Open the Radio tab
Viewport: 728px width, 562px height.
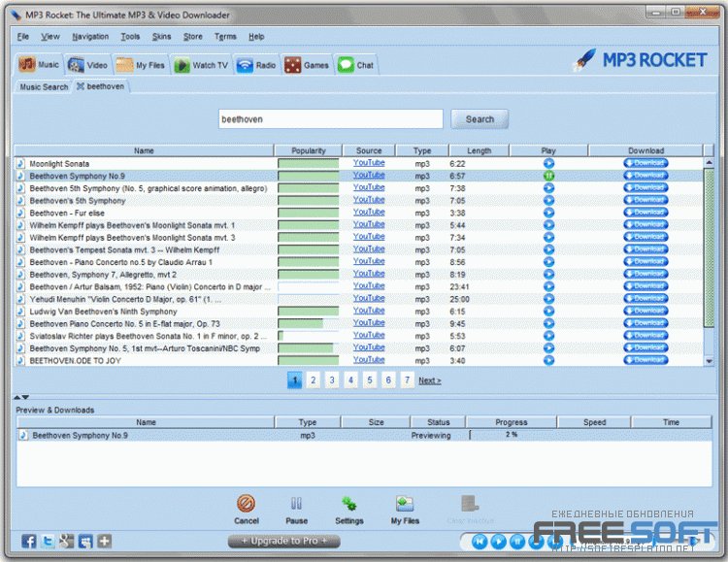click(x=256, y=65)
